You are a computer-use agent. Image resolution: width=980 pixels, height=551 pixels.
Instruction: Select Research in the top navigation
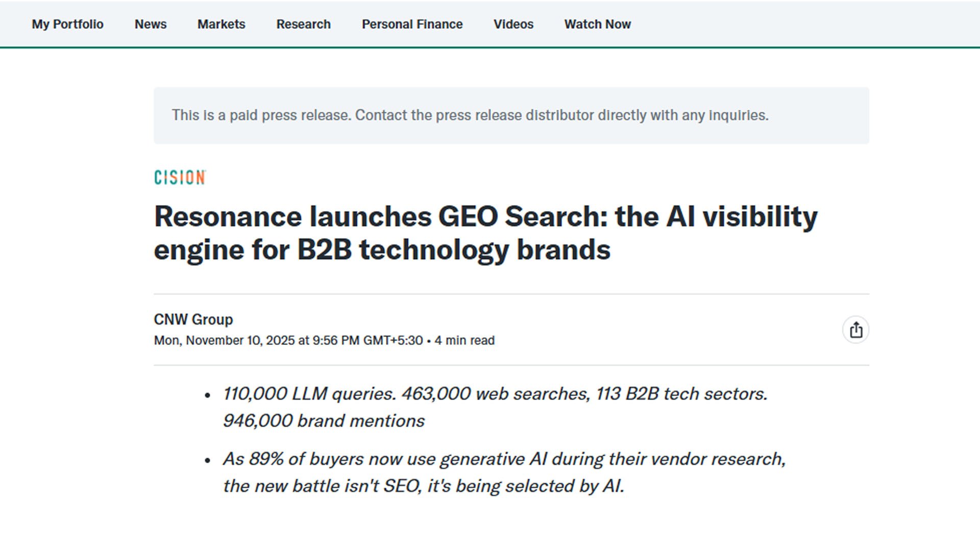click(x=303, y=24)
